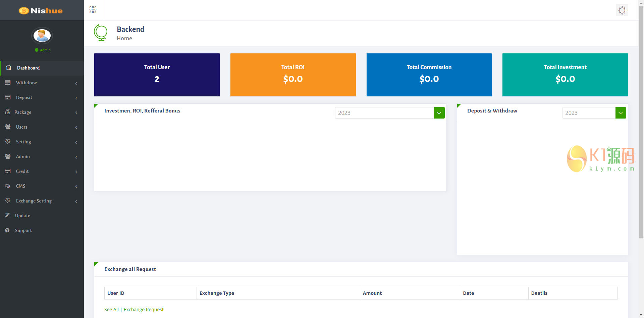
Task: Open the Exchange Request link
Action: point(144,310)
